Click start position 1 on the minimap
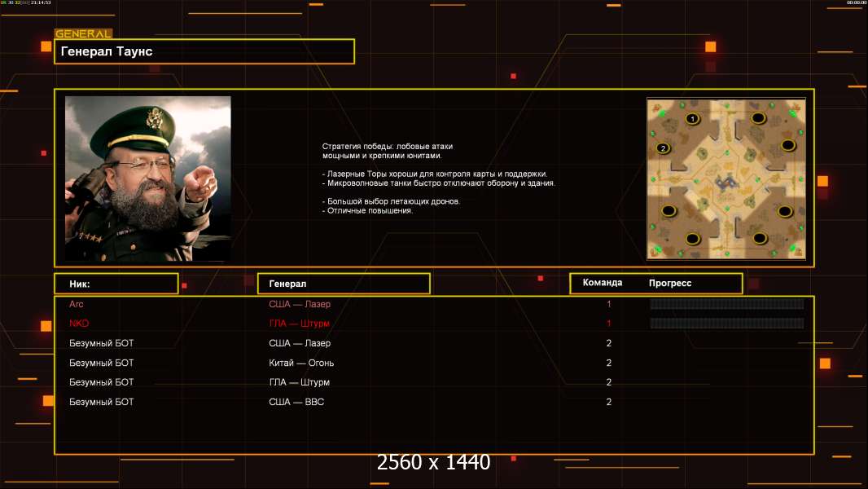 click(692, 119)
